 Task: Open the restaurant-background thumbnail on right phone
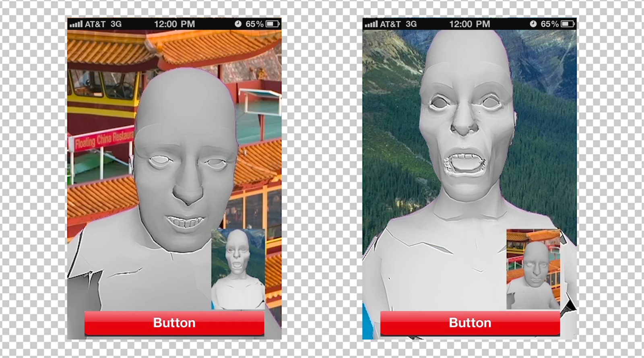(x=533, y=269)
